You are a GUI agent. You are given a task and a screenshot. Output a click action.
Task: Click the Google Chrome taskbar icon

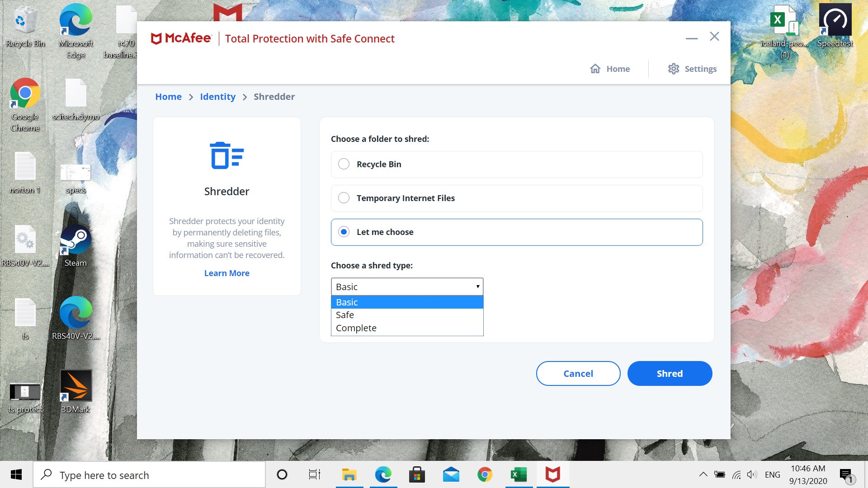click(485, 475)
